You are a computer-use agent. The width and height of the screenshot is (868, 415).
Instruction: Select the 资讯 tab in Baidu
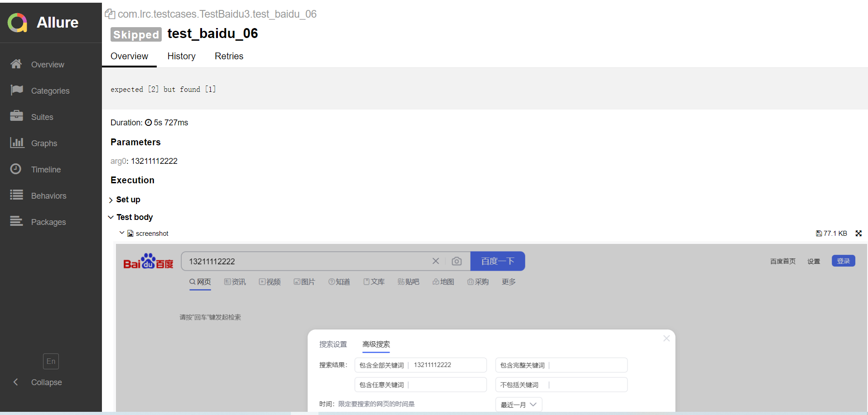click(x=235, y=282)
